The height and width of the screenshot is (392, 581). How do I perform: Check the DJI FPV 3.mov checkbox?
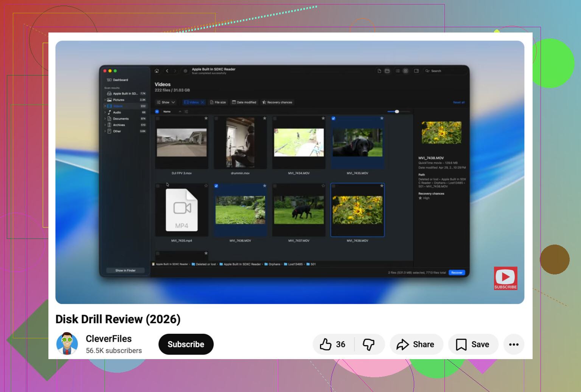click(158, 118)
